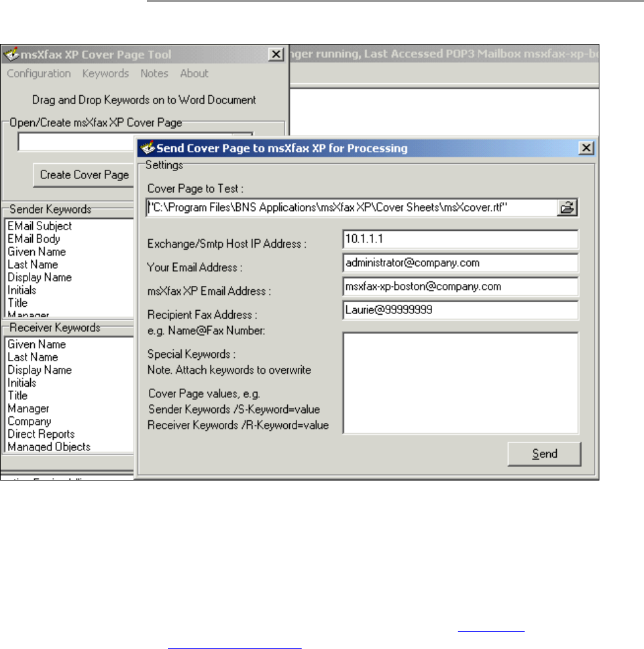Image resolution: width=644 pixels, height=649 pixels.
Task: Click the browse folder icon for cover page
Action: coord(567,207)
